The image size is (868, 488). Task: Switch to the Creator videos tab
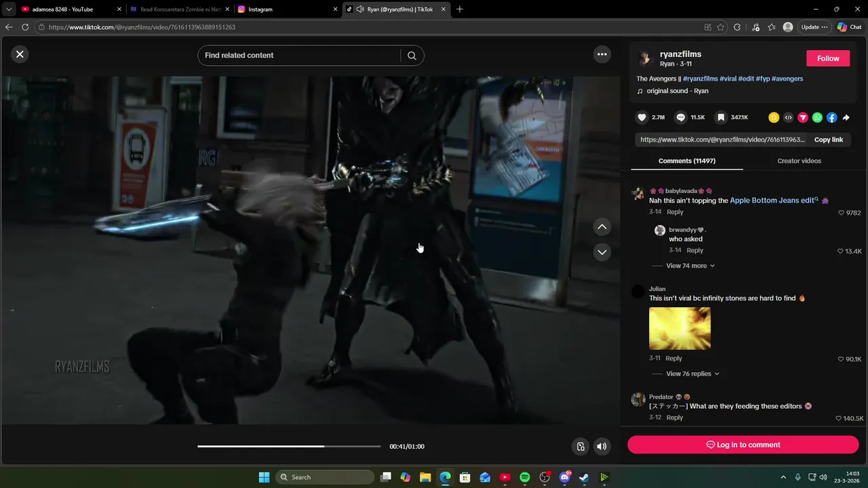799,161
